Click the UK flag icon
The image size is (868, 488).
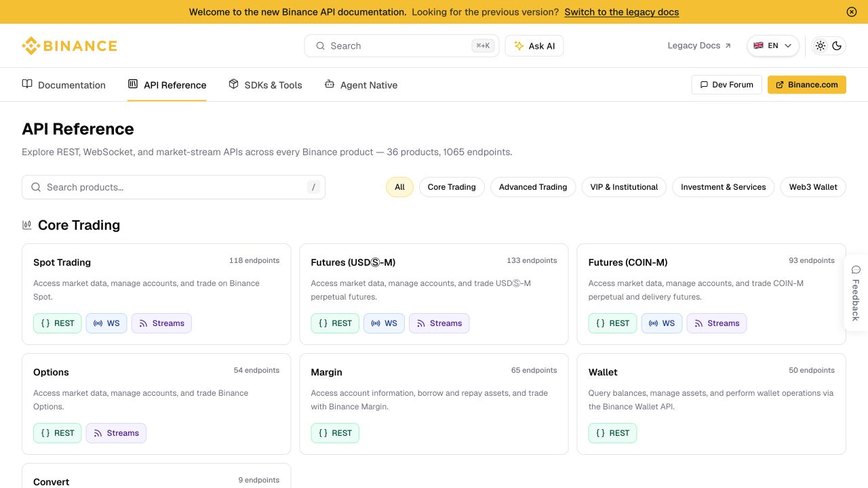758,46
